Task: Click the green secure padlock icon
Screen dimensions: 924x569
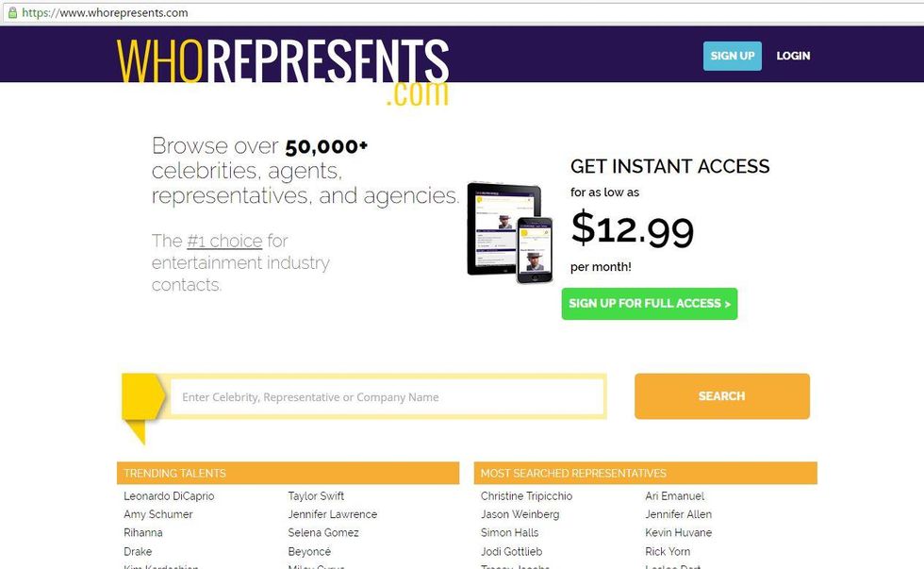Action: tap(12, 13)
